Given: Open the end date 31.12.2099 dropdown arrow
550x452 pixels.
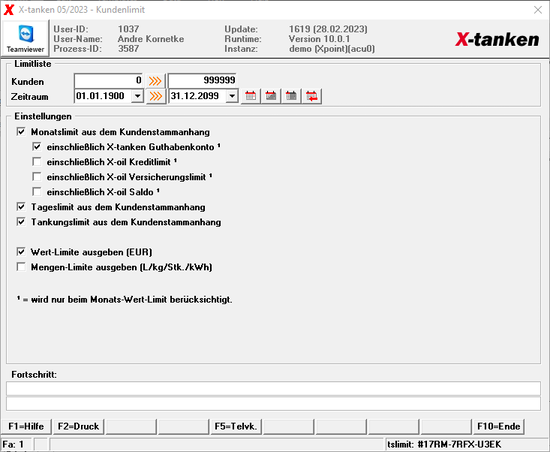Looking at the screenshot, I should coord(232,96).
